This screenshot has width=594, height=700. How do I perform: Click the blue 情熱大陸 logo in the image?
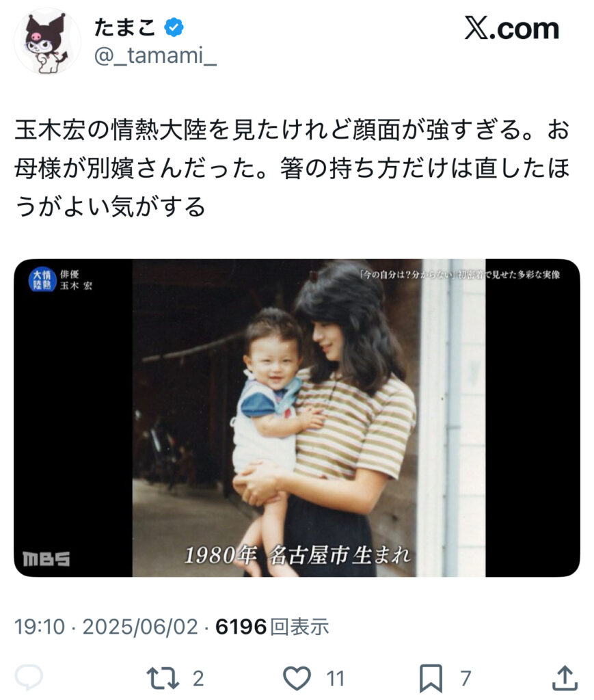(42, 280)
